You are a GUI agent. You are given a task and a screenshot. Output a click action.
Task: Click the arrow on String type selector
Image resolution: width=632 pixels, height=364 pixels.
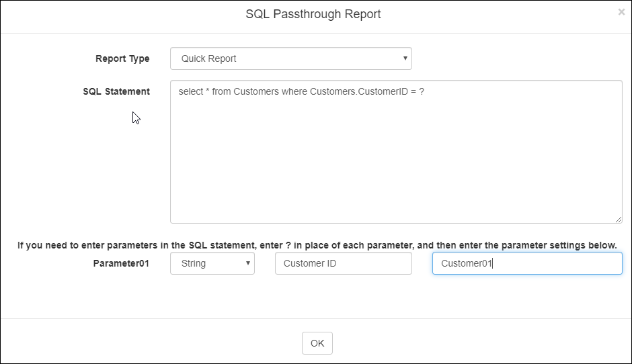[247, 263]
